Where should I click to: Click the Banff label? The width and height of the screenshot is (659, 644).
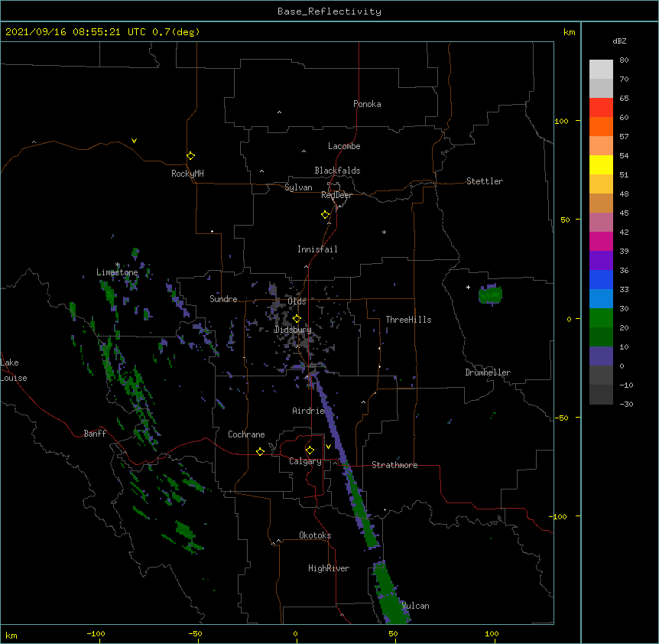pos(95,434)
